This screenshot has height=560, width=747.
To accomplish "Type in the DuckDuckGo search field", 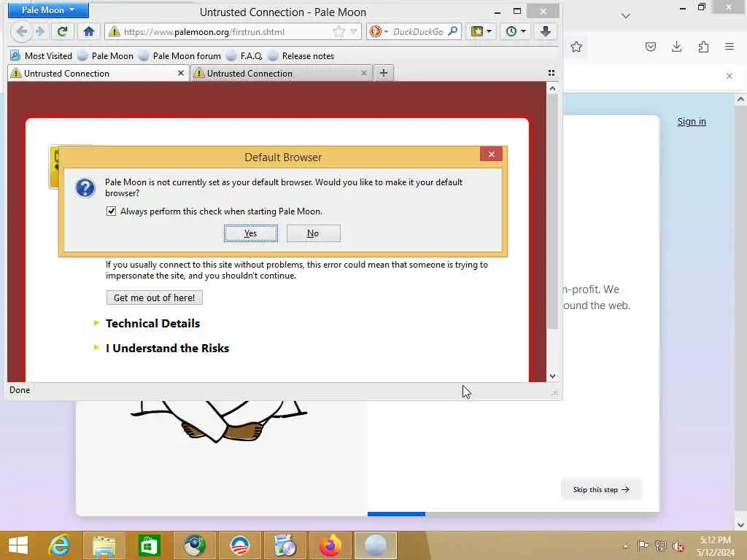I will (x=418, y=31).
